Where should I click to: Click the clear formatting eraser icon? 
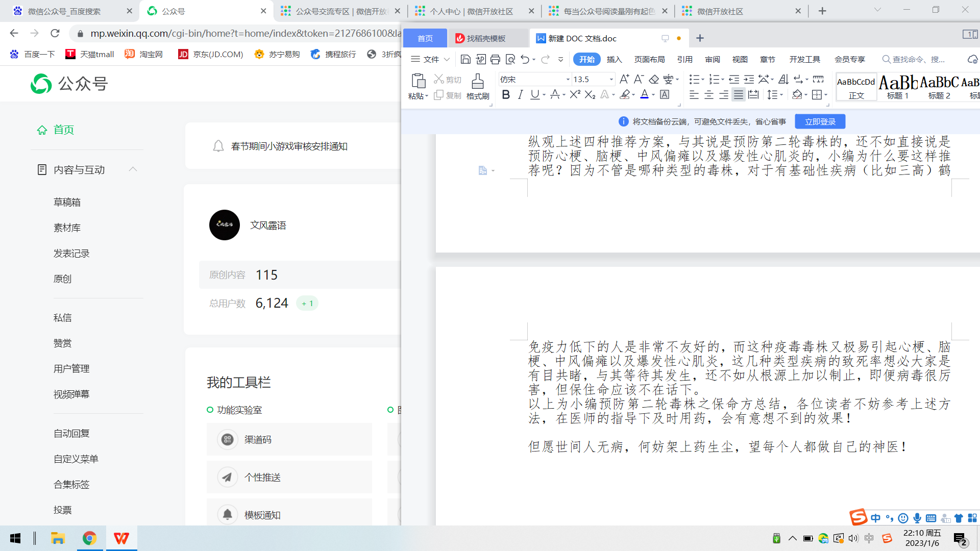[x=653, y=79]
